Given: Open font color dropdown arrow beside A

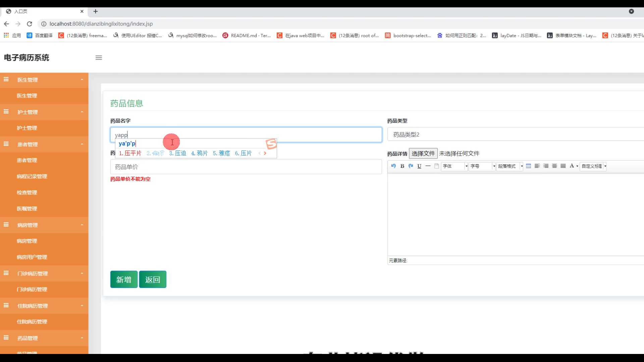Looking at the screenshot, I should pyautogui.click(x=577, y=166).
